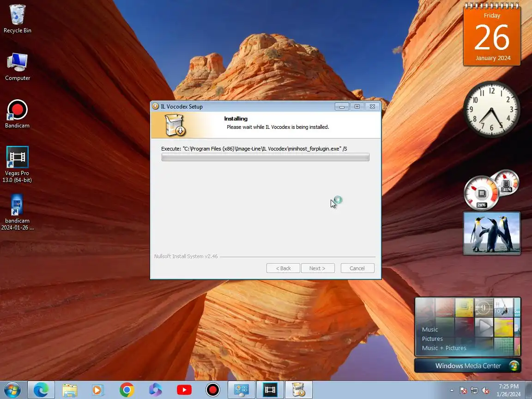The height and width of the screenshot is (399, 532).
Task: Open the Action Center flag tray icon
Action: tap(463, 391)
